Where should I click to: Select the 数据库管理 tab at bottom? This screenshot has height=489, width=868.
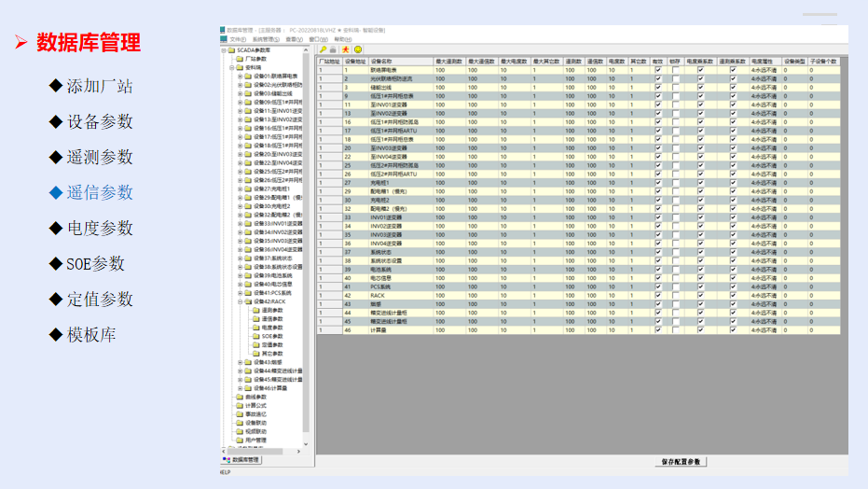point(241,460)
